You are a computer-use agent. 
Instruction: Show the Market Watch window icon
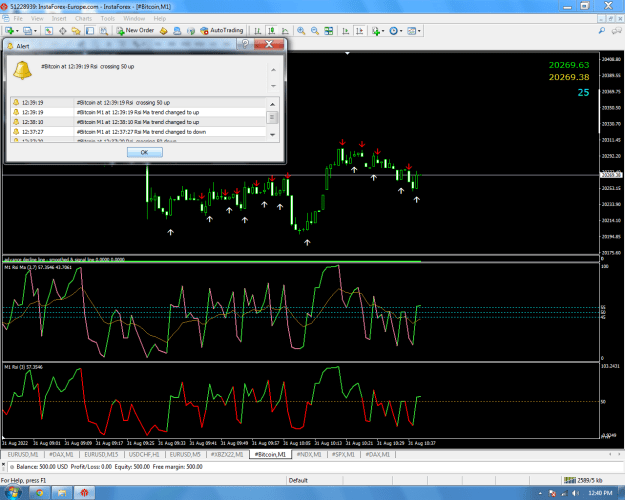tap(49, 31)
